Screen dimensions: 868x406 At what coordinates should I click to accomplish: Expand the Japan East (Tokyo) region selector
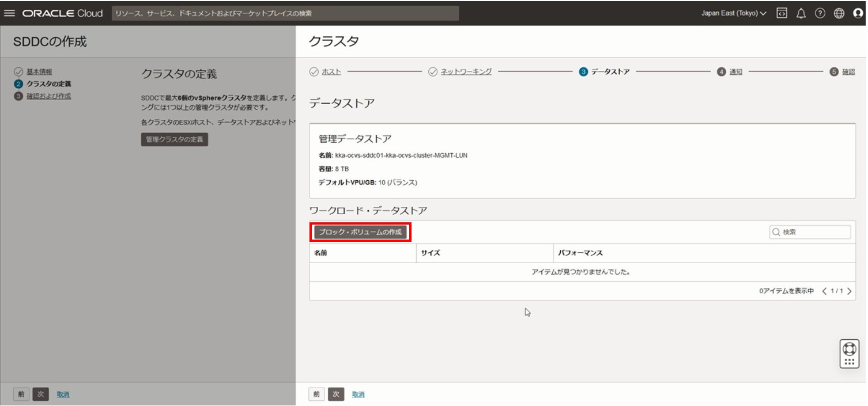733,13
